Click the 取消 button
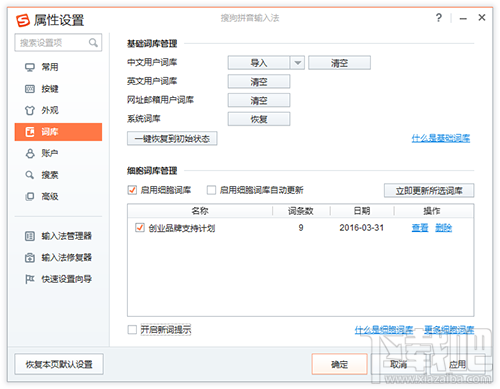 (x=399, y=364)
